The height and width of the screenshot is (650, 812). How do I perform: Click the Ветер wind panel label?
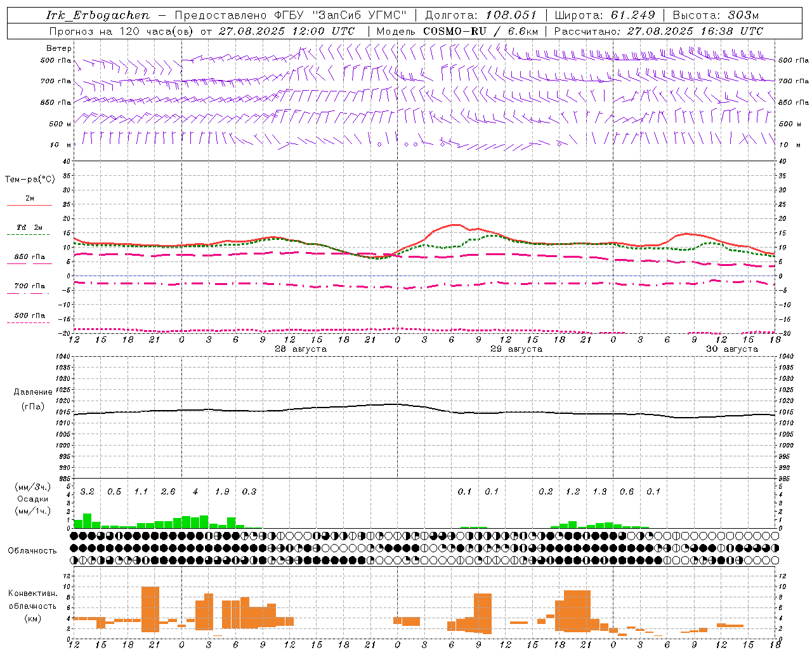(x=58, y=48)
